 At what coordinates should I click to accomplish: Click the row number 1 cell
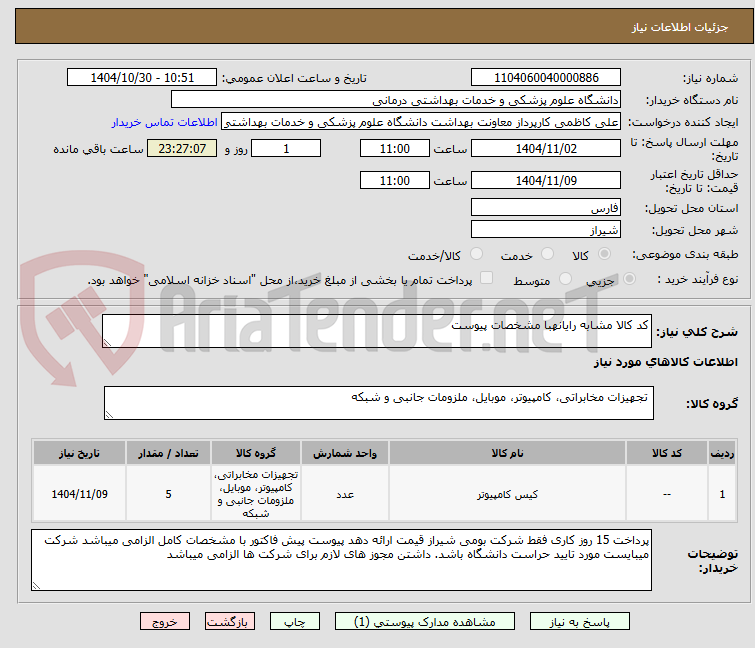click(x=722, y=494)
